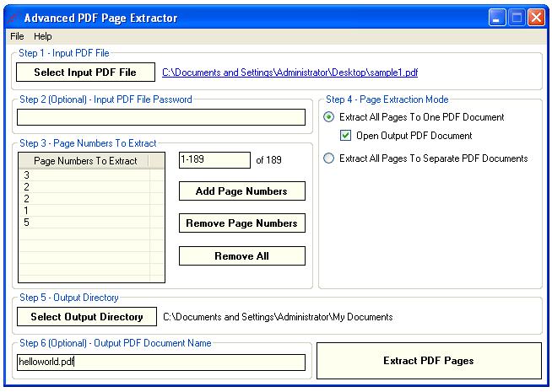Click Remove Page Numbers button
This screenshot has height=392, width=552.
pos(242,223)
